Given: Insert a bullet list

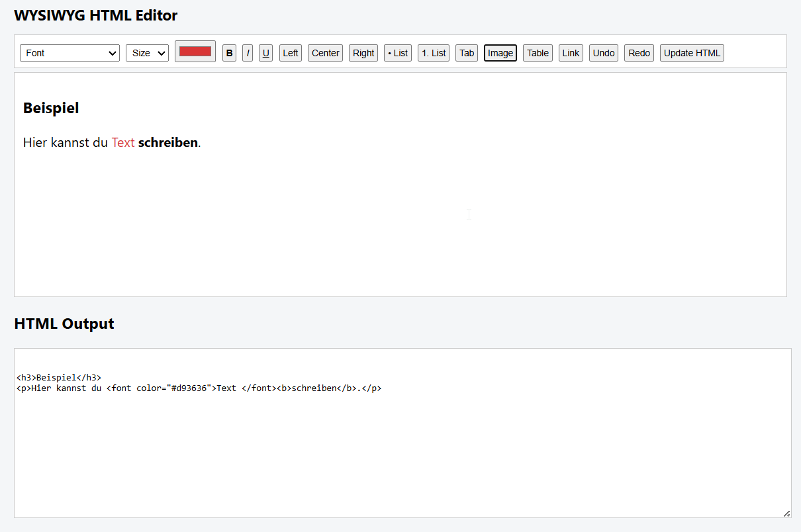Looking at the screenshot, I should (398, 53).
